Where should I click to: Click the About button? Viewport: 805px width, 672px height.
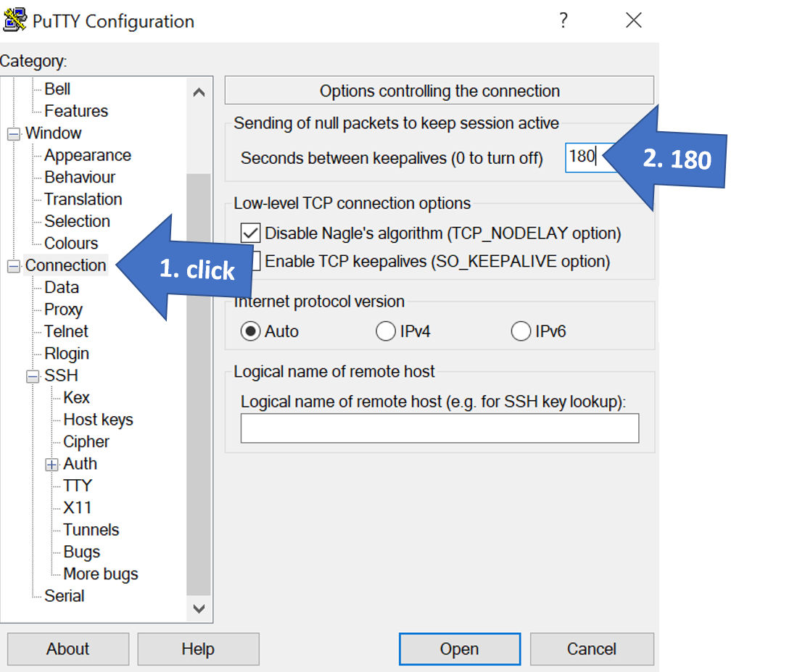67,650
